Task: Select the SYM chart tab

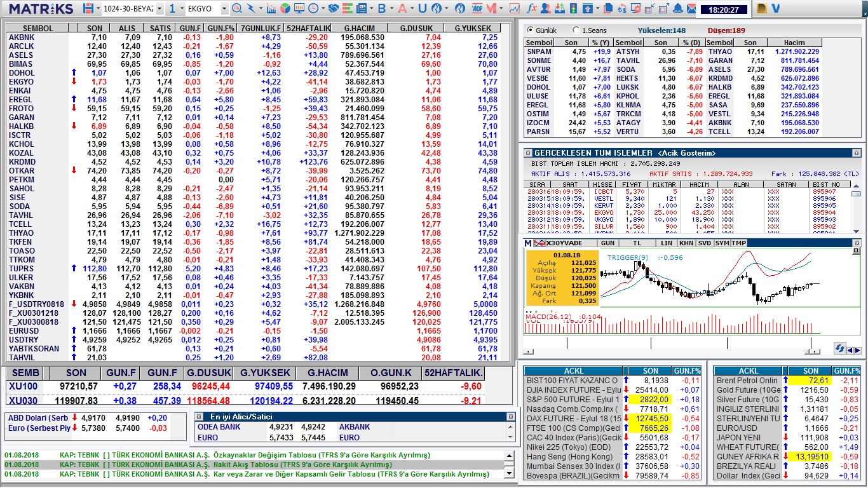Action: (x=722, y=243)
